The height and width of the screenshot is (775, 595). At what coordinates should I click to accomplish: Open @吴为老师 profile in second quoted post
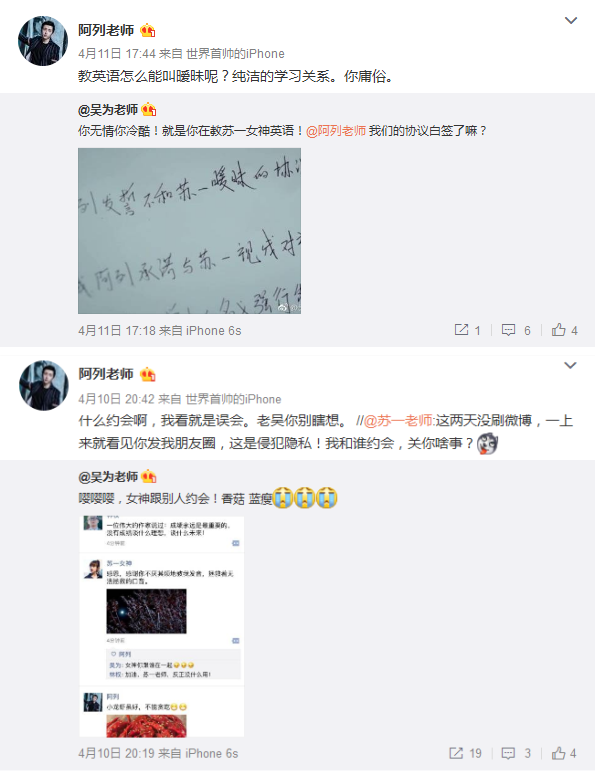click(x=108, y=477)
